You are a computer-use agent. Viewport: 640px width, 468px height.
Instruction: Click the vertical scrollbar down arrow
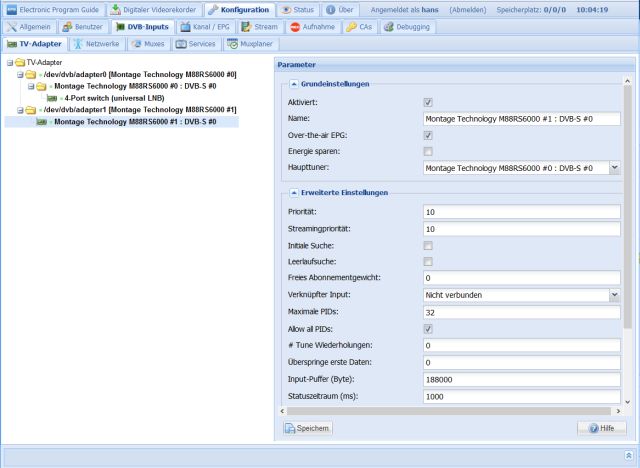627,402
